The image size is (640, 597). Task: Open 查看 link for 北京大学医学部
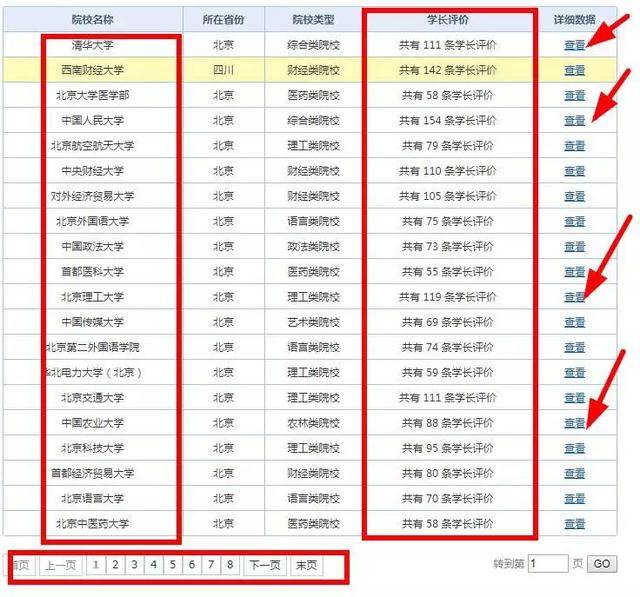click(574, 95)
